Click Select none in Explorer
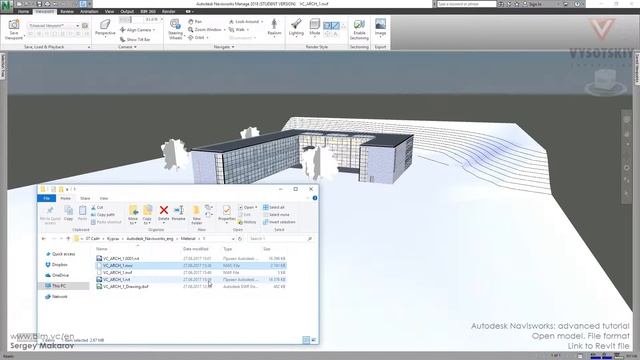This screenshot has height=360, width=640. pos(276,215)
